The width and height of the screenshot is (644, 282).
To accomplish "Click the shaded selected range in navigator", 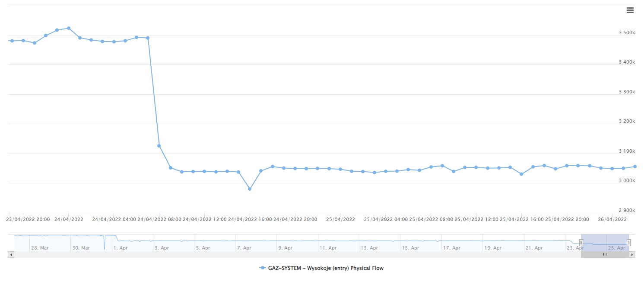I will tap(605, 243).
